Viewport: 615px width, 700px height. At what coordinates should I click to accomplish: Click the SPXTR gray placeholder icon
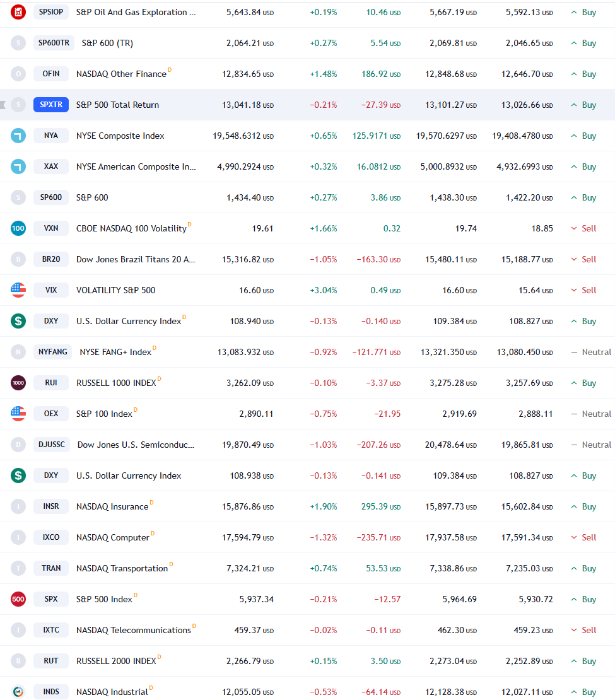(x=18, y=105)
